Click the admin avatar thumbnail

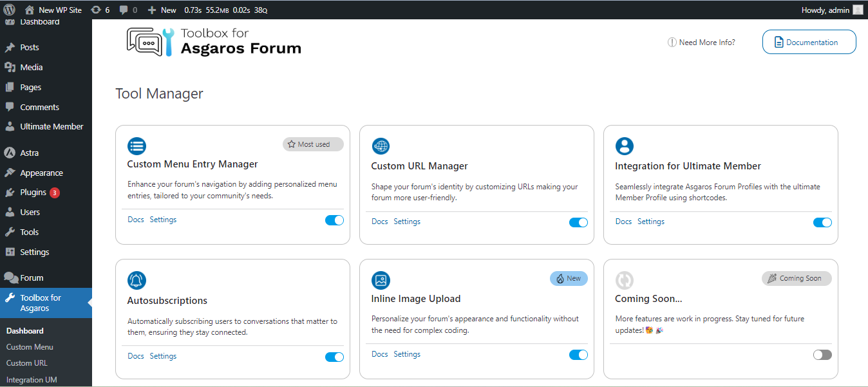858,10
